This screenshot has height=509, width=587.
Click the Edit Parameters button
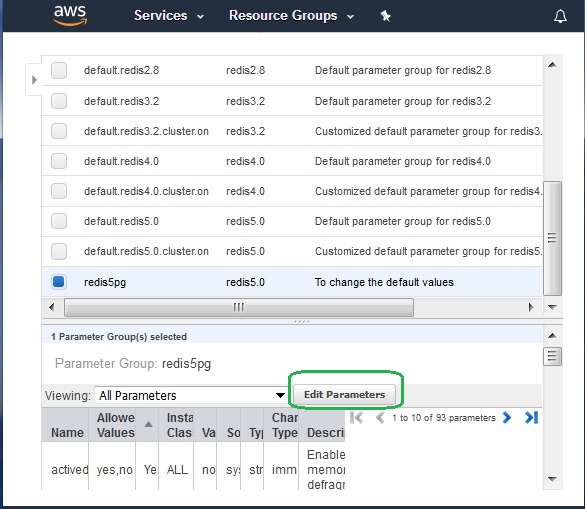coord(344,394)
